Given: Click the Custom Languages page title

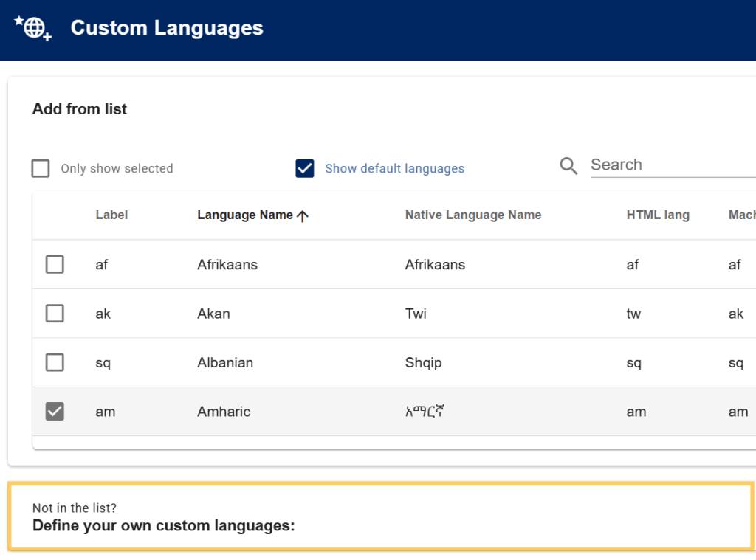Looking at the screenshot, I should click(167, 28).
